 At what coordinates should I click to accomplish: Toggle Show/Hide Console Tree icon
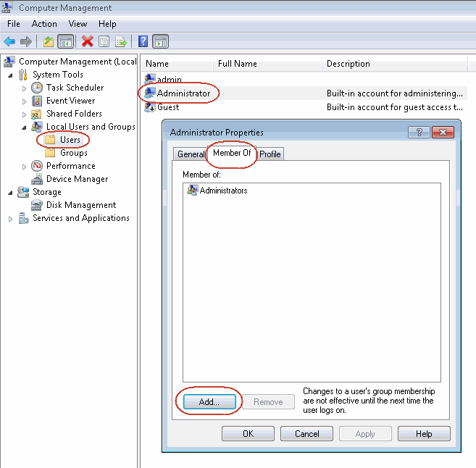point(65,42)
